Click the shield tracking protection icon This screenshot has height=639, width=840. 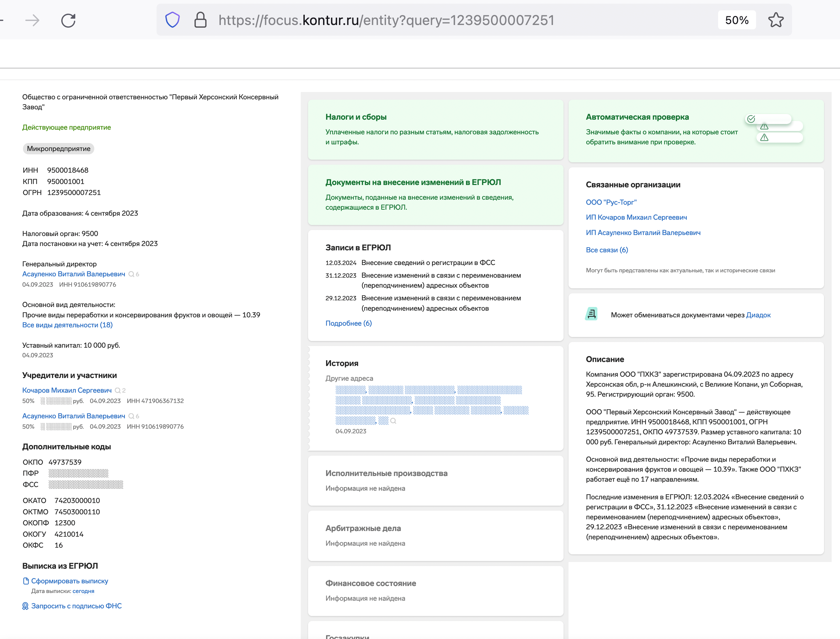pyautogui.click(x=172, y=20)
